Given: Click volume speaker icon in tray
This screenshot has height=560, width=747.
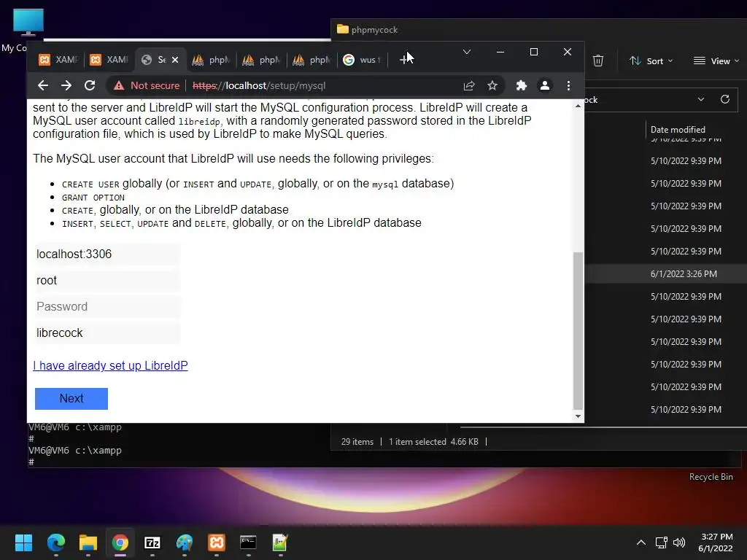Looking at the screenshot, I should 679,542.
